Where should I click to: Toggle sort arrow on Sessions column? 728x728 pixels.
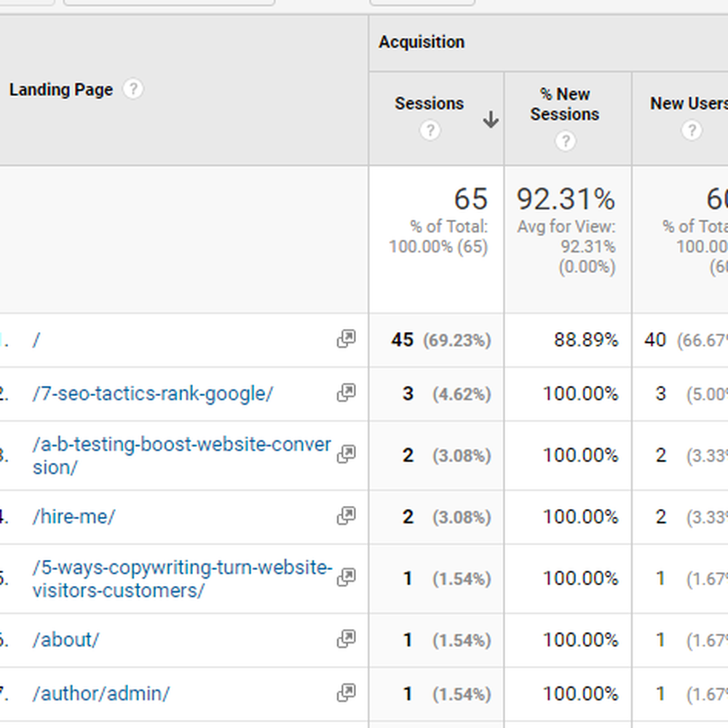pos(491,120)
